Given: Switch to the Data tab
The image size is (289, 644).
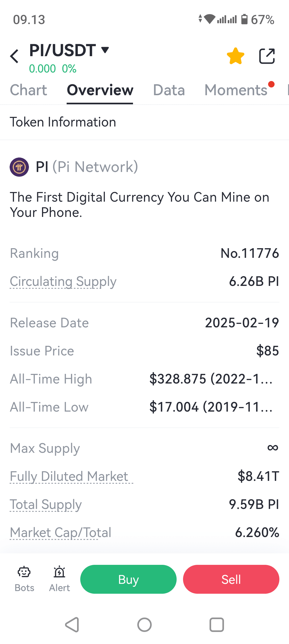Looking at the screenshot, I should point(169,90).
